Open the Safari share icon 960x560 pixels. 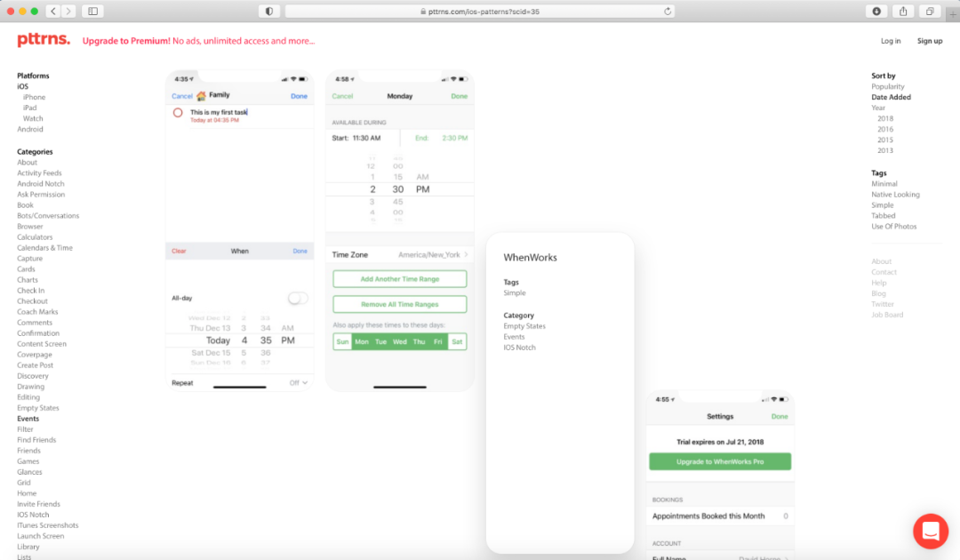(903, 11)
